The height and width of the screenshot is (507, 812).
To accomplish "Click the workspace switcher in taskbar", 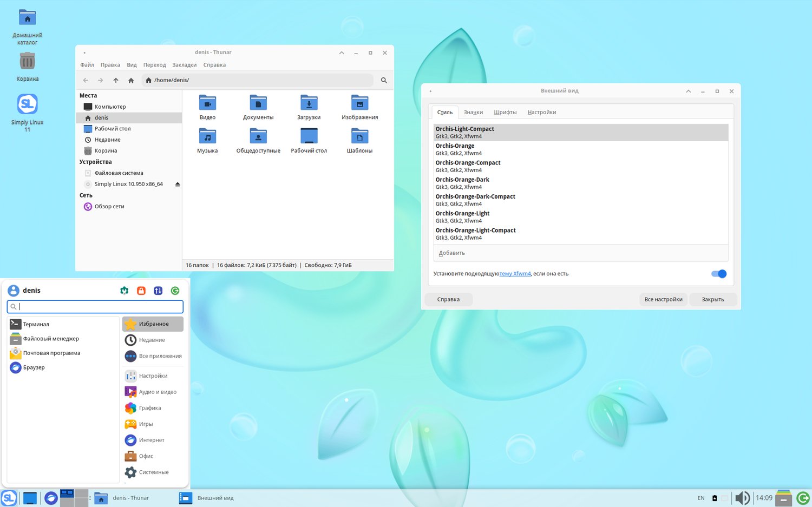I will (74, 498).
